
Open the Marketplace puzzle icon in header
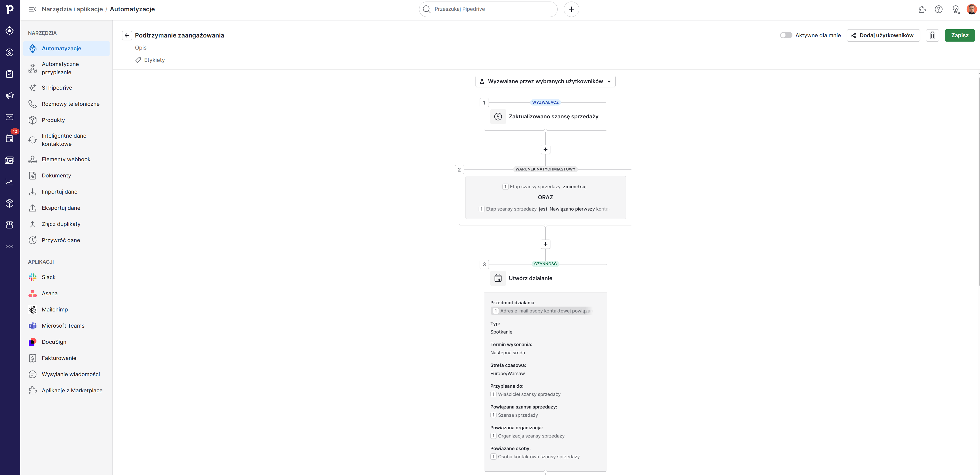click(922, 9)
